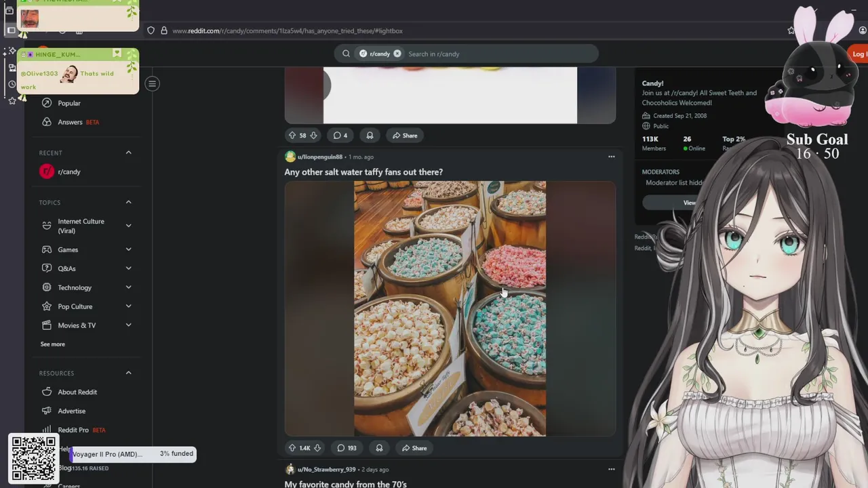Open bookmarks star in browser sidebar
Screen dimensions: 868x488
(11, 101)
